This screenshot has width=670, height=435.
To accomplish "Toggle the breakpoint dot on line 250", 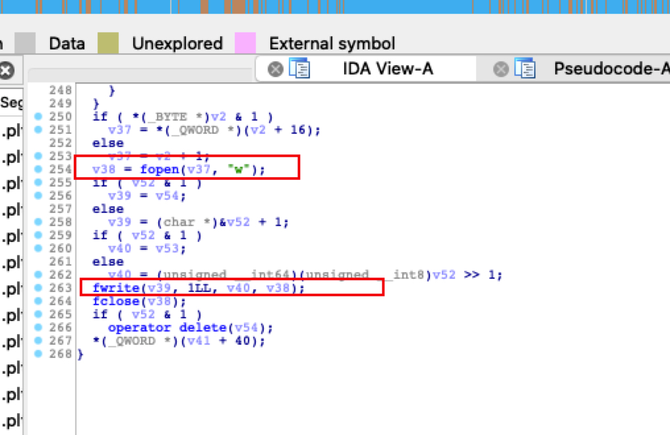I will [38, 117].
